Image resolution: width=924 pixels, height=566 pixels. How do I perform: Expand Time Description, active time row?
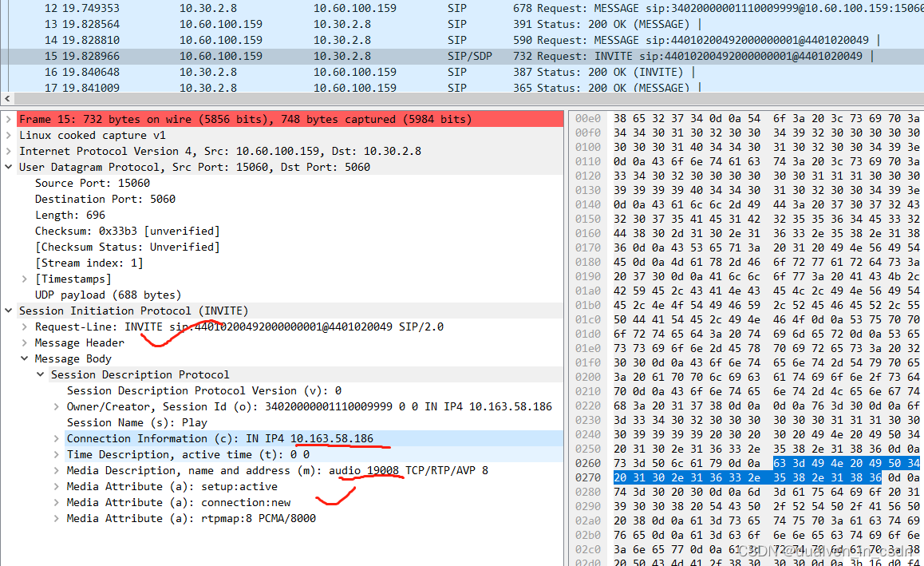coord(56,454)
